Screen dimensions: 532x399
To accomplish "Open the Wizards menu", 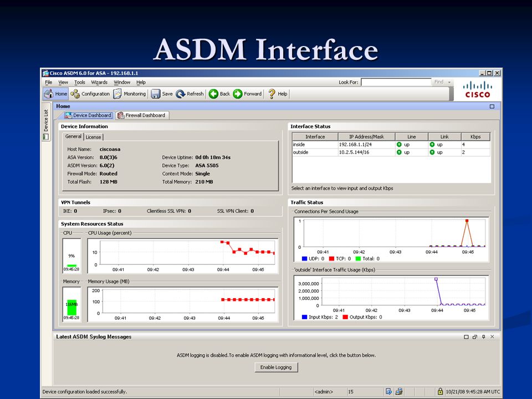I will [99, 83].
